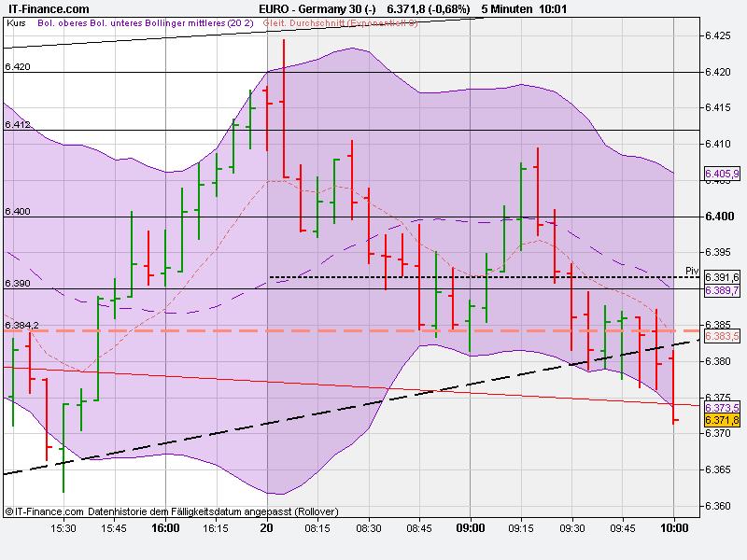Click the Datenhistorie Rollover notice at the bottom
The width and height of the screenshot is (747, 560).
coord(205,511)
